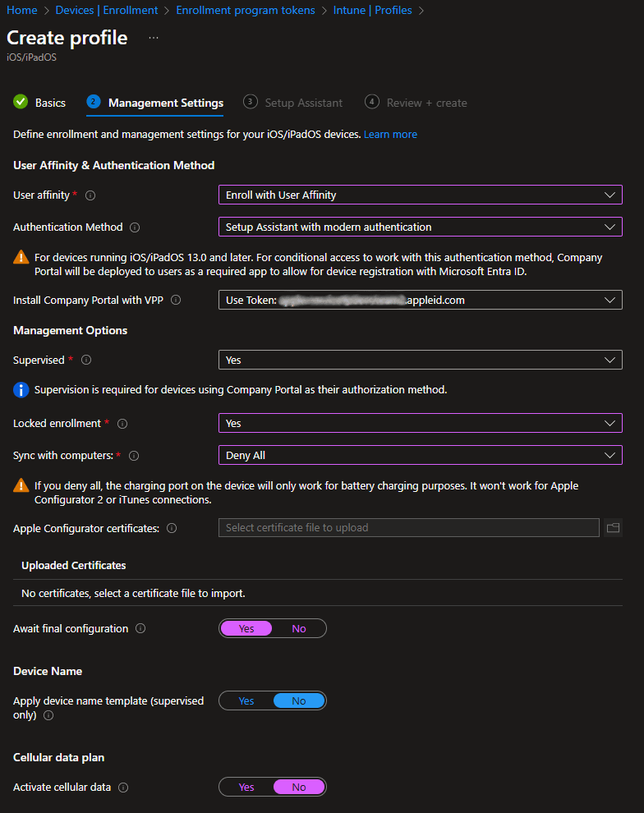Open the Supervised dropdown
Image resolution: width=644 pixels, height=813 pixels.
coord(420,360)
